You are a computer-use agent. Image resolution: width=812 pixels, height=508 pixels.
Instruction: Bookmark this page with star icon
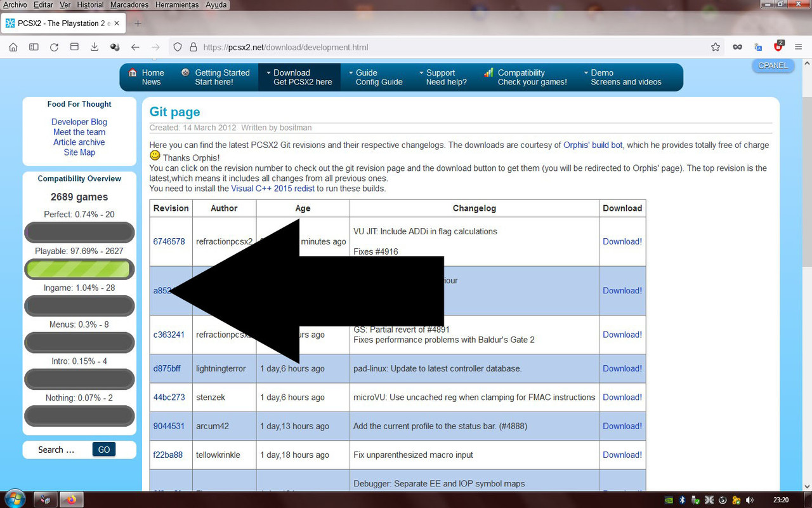coord(716,47)
